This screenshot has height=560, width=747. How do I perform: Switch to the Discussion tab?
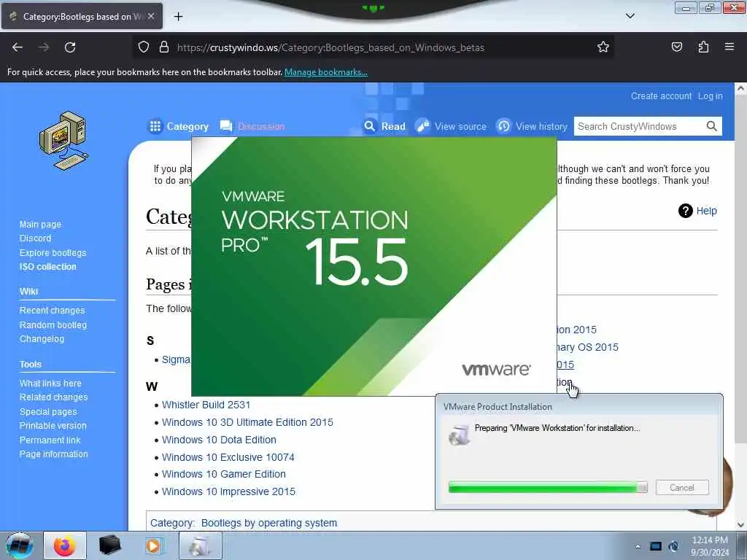tap(252, 126)
